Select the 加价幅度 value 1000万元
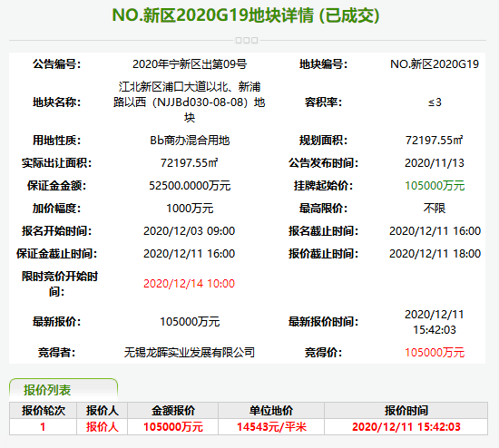Screen dimensions: 499x448 [x=190, y=209]
